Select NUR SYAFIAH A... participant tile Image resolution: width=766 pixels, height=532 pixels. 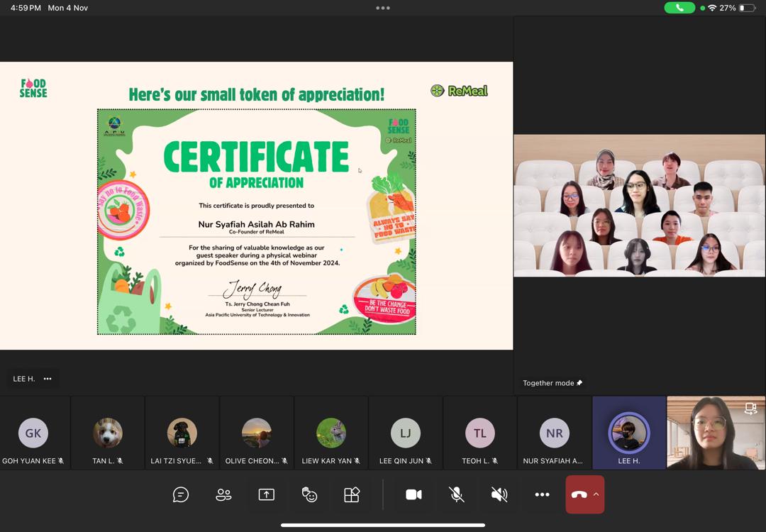(x=554, y=433)
